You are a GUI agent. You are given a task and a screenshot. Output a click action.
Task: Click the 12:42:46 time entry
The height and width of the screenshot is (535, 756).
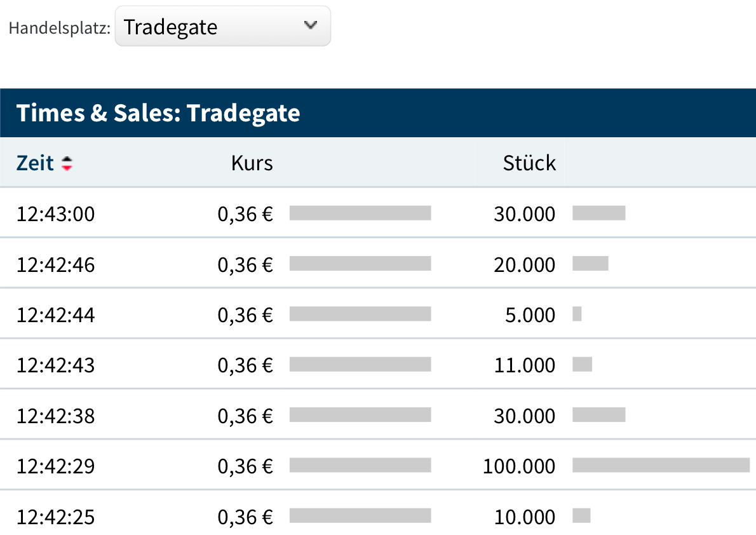pos(55,264)
